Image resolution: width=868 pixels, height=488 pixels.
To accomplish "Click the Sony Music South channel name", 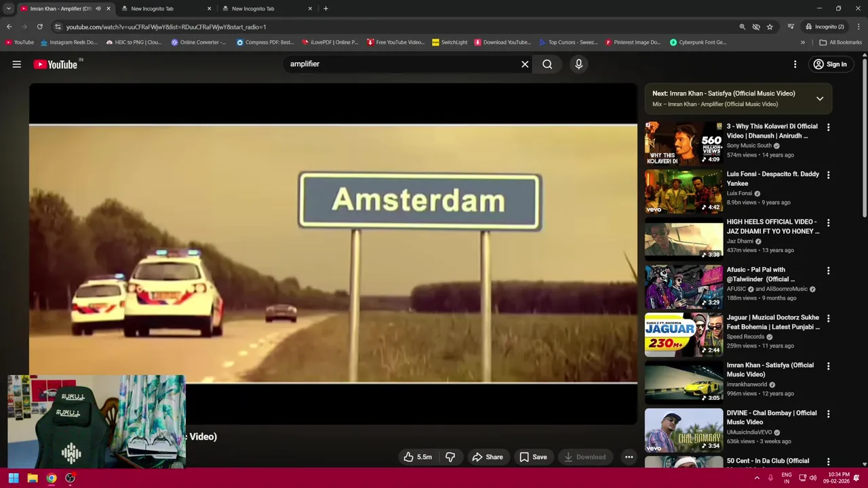I will [749, 146].
